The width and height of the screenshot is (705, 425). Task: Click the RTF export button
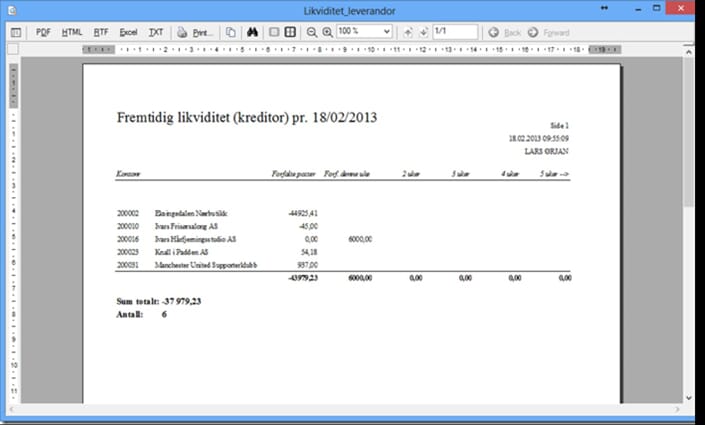coord(101,32)
